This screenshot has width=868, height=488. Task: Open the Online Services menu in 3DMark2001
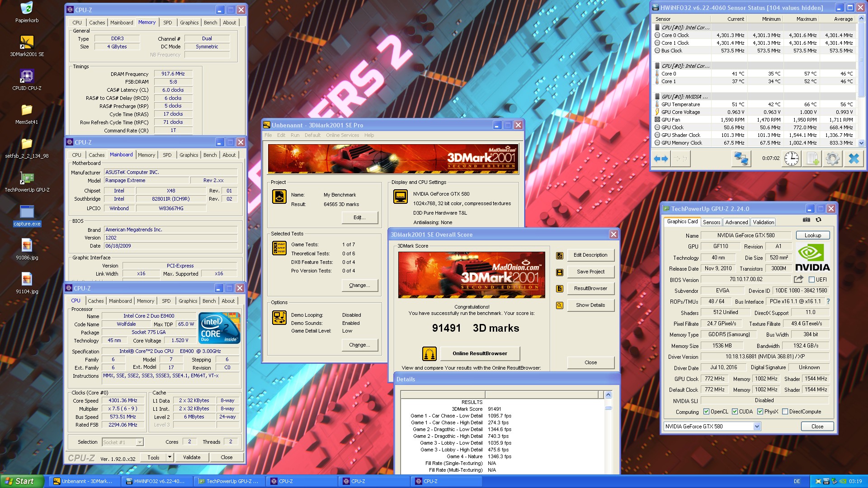pos(342,135)
